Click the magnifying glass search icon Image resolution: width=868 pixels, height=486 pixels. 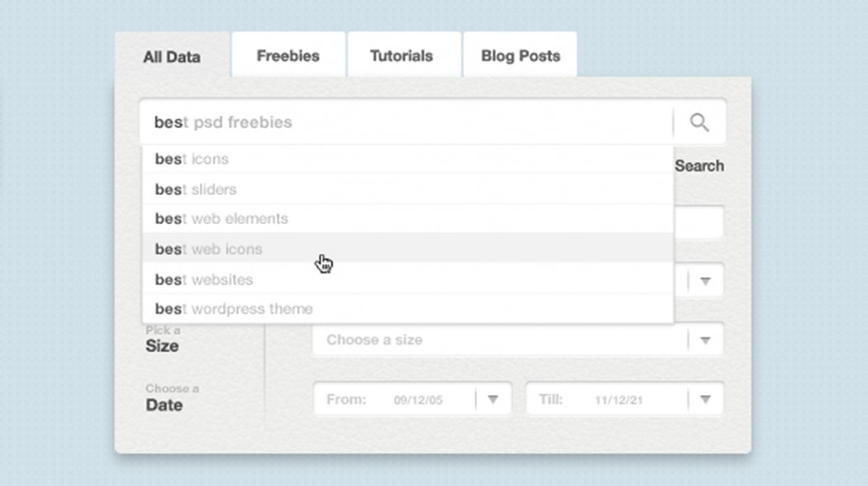[x=699, y=122]
